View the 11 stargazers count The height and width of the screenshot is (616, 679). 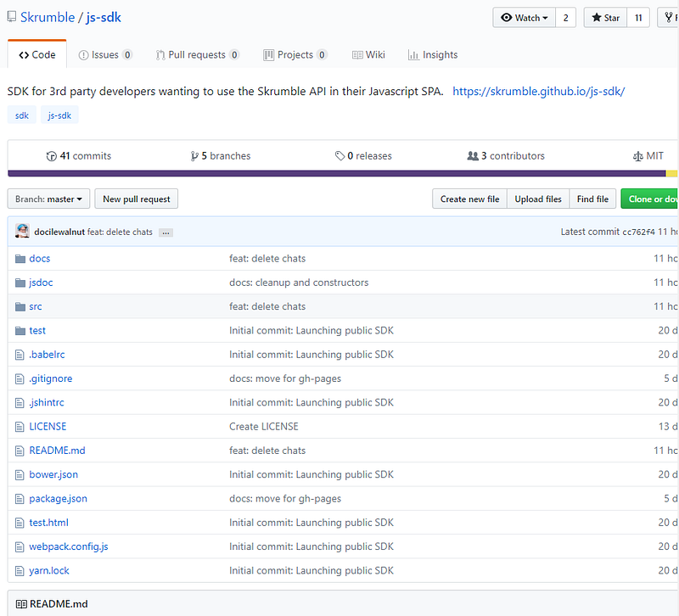[x=638, y=18]
